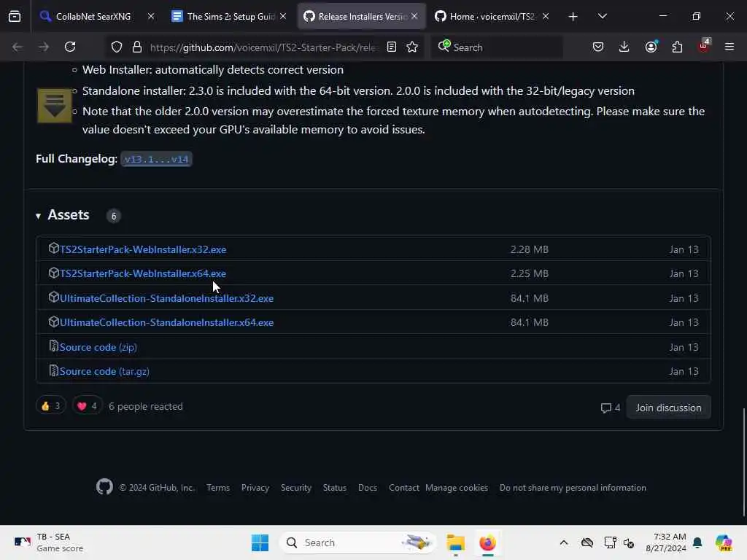
Task: Open the Privacy footer link
Action: tap(255, 488)
